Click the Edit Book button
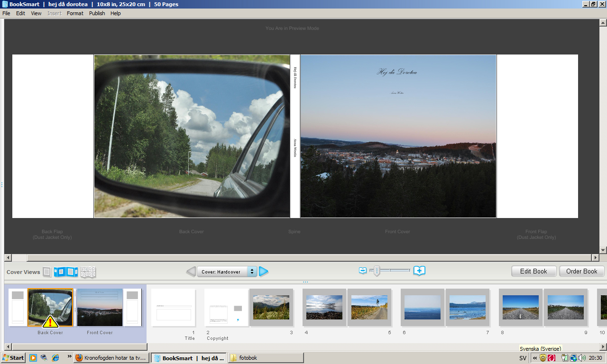The width and height of the screenshot is (607, 364). pos(533,271)
